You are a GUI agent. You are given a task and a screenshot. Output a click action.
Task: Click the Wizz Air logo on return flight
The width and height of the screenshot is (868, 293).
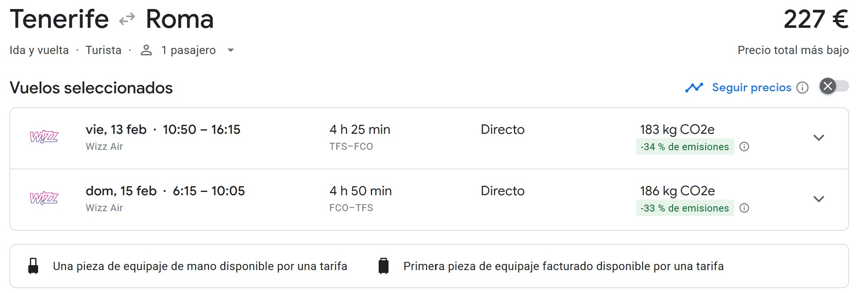click(x=44, y=198)
